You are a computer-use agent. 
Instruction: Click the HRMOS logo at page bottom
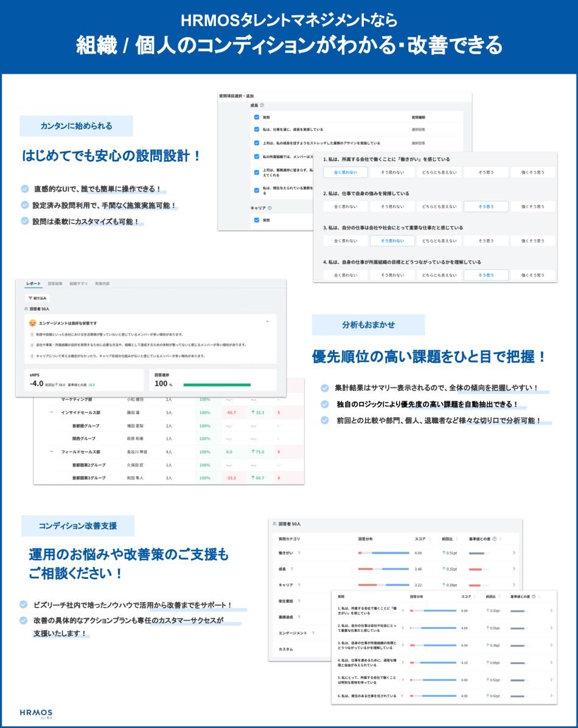[37, 713]
